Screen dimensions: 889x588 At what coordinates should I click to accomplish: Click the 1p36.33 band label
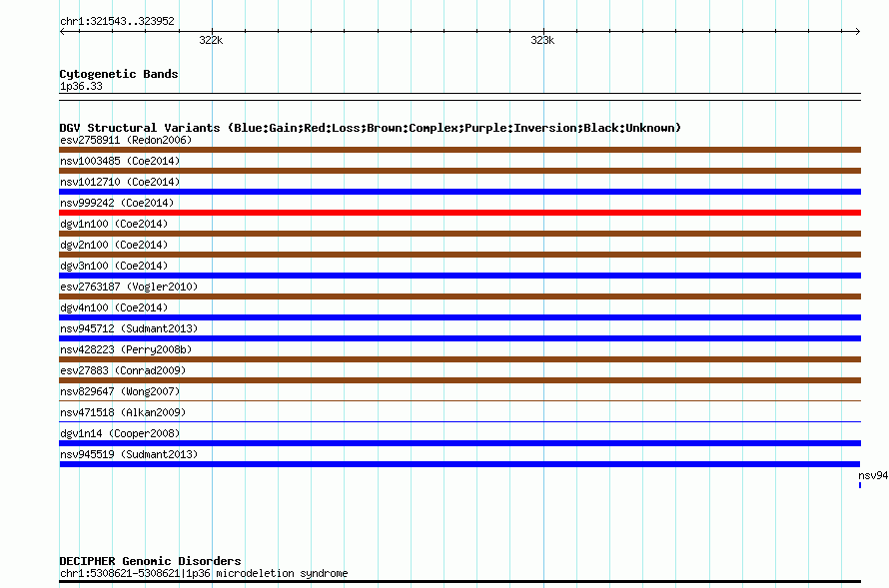pyautogui.click(x=81, y=86)
